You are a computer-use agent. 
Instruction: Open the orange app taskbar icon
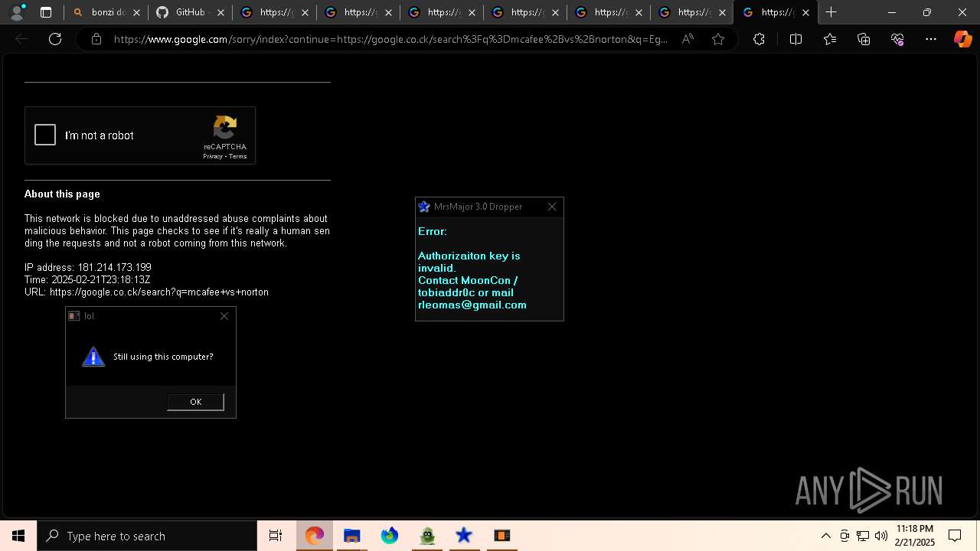pyautogui.click(x=501, y=536)
